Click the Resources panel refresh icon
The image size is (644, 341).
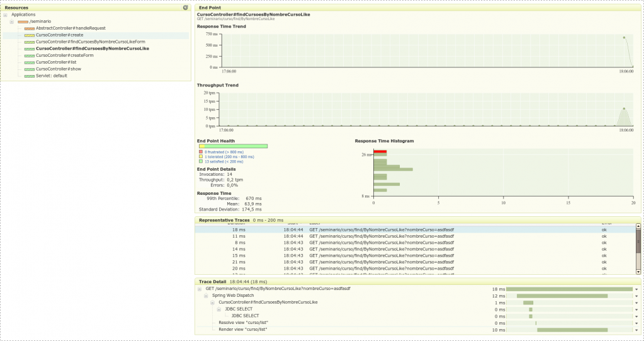tap(185, 8)
